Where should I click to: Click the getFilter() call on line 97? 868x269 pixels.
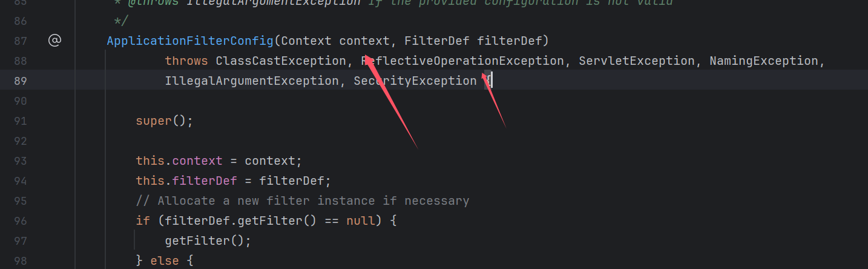tap(208, 241)
